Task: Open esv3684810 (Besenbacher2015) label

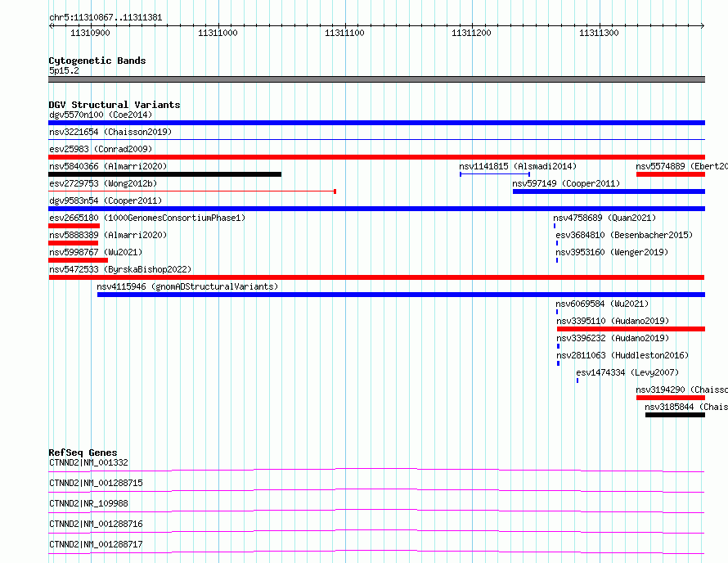Action: click(624, 235)
